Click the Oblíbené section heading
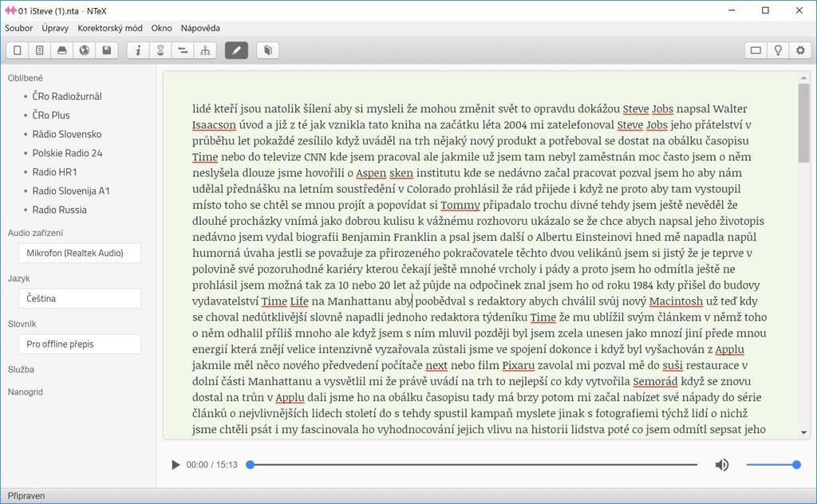This screenshot has height=504, width=817. 25,78
